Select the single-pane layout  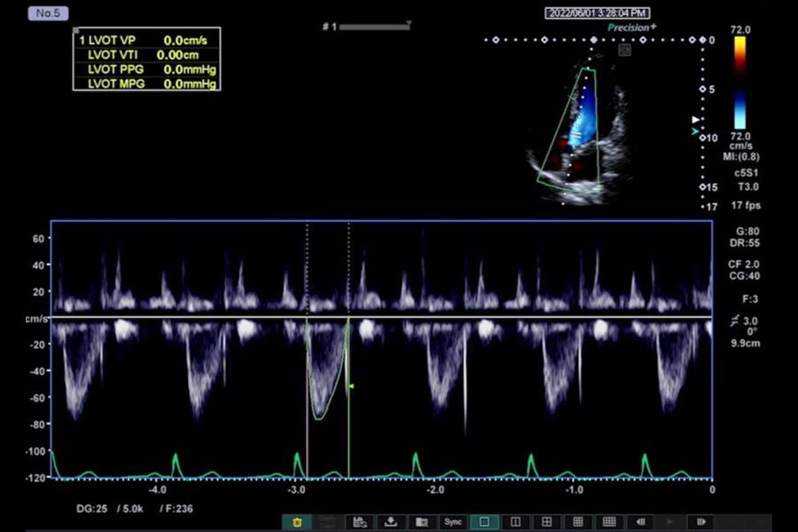click(x=484, y=522)
